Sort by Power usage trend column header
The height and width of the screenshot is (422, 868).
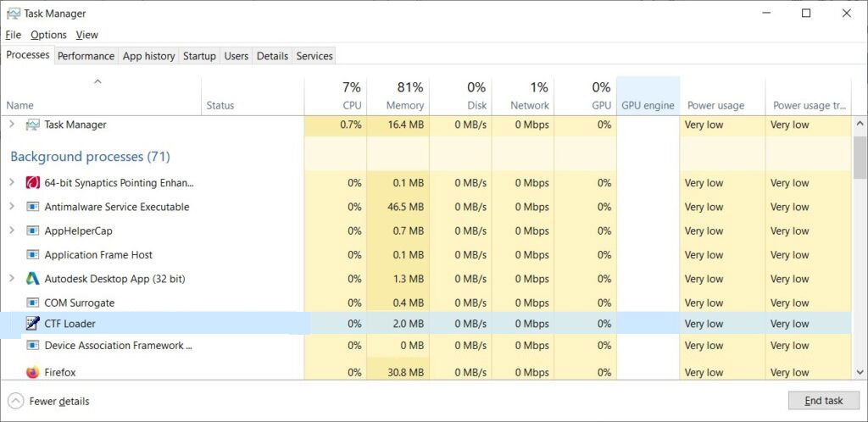click(x=808, y=97)
